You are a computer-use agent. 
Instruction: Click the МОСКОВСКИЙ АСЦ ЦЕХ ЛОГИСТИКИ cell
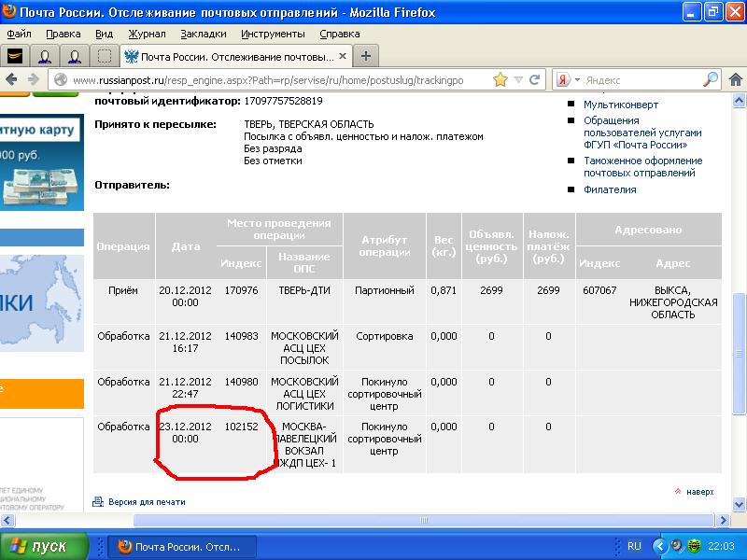point(304,394)
